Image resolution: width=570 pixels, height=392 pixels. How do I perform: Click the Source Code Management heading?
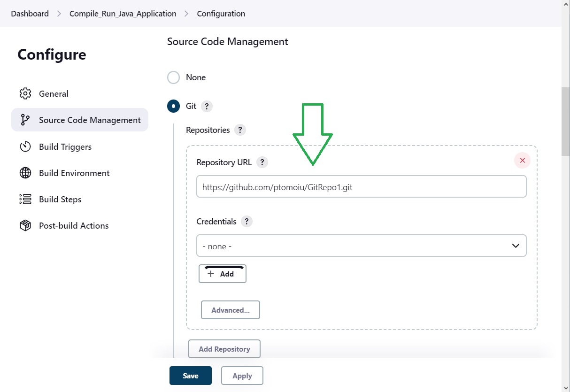tap(228, 41)
